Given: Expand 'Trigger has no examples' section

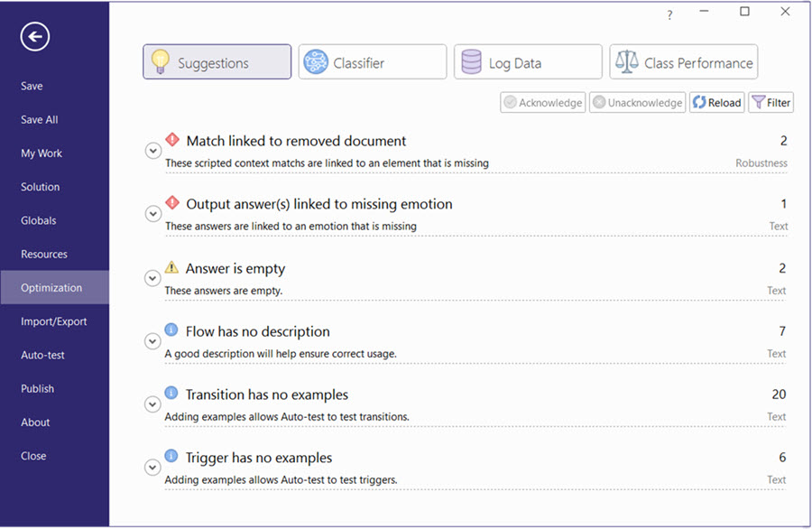Looking at the screenshot, I should 152,467.
